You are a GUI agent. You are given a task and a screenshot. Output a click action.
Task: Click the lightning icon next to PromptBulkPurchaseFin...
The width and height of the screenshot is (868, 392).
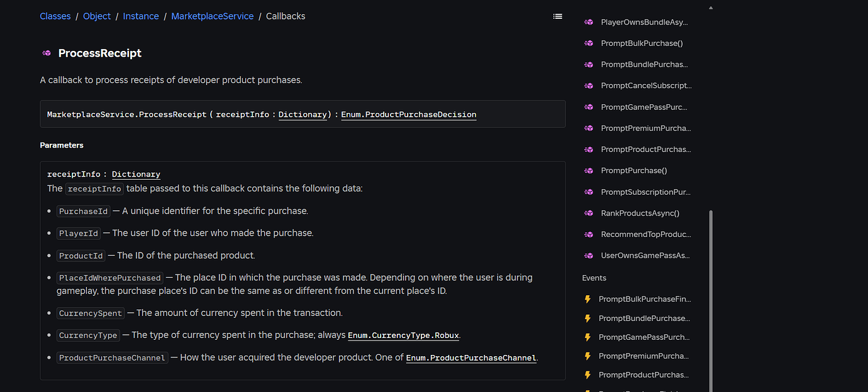pos(587,300)
